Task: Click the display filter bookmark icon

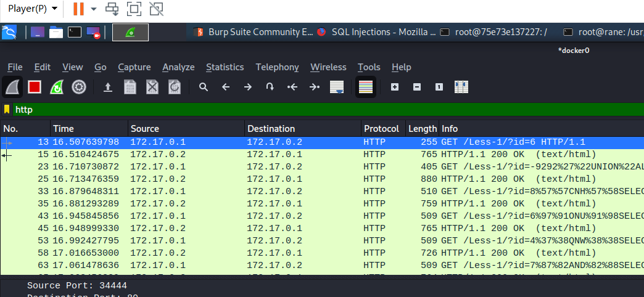Action: (7, 110)
